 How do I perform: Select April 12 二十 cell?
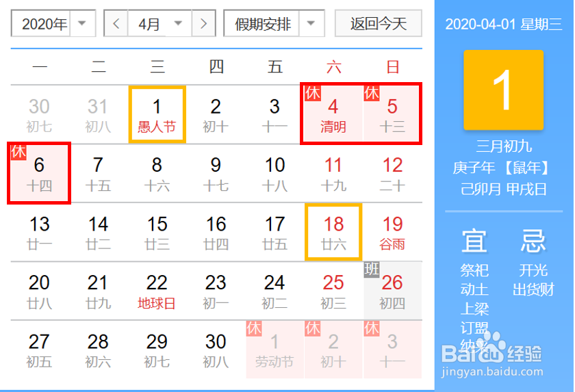click(x=392, y=173)
